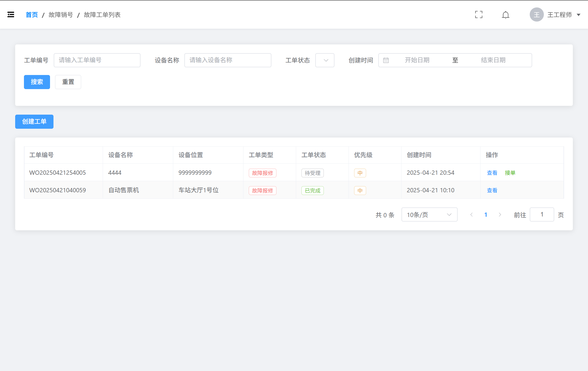Open the 10条/页 page size selector

pyautogui.click(x=429, y=215)
